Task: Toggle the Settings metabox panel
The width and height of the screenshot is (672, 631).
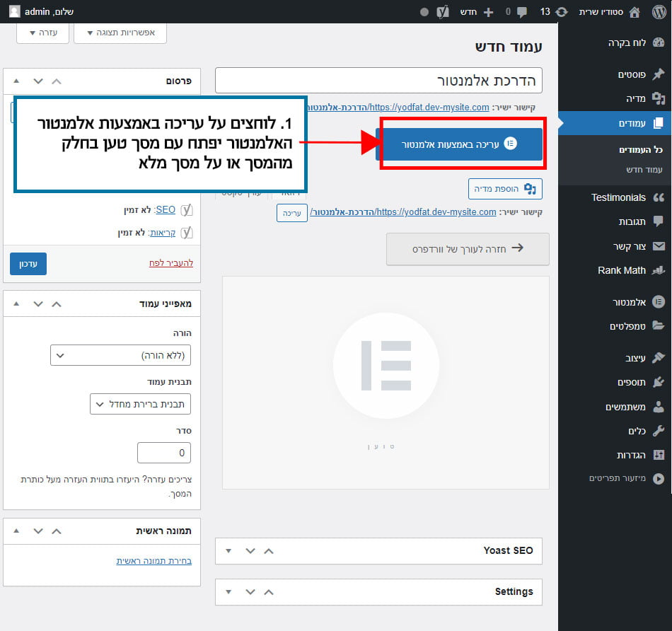Action: tap(227, 591)
